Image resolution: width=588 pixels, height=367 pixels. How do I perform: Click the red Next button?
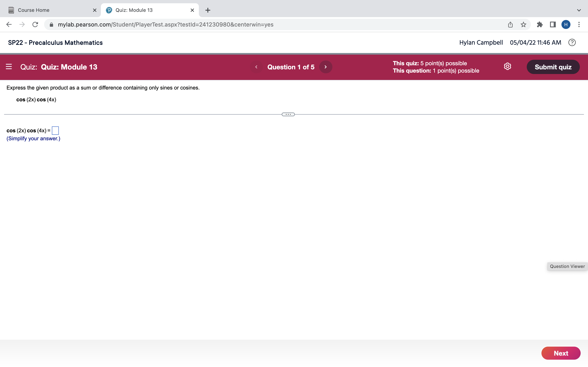561,353
